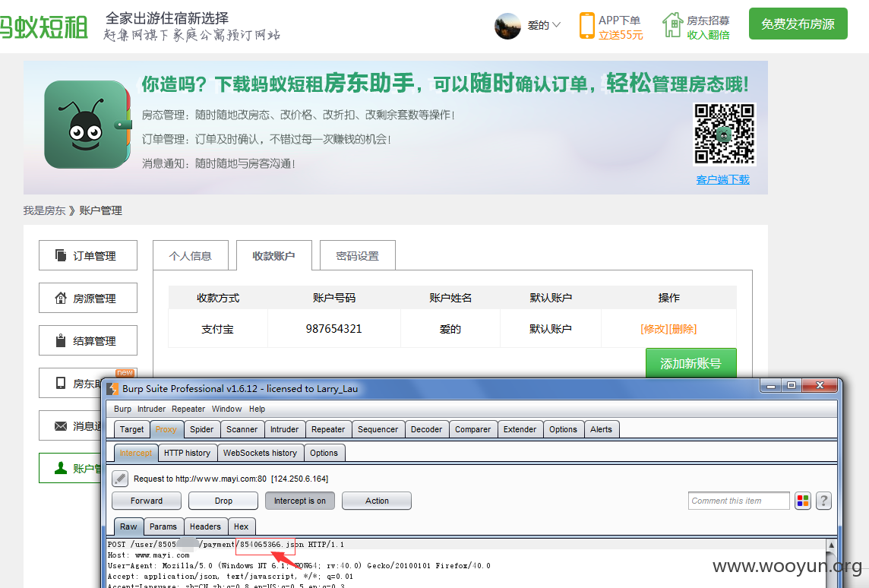Click the ant mascot app icon in banner
Viewport: 869px width, 588px height.
coord(87,124)
